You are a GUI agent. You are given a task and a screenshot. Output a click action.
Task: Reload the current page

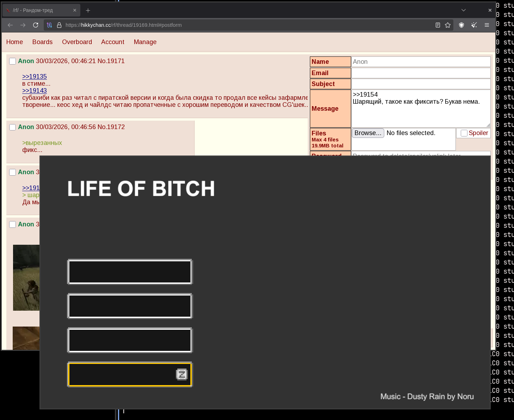click(x=36, y=25)
